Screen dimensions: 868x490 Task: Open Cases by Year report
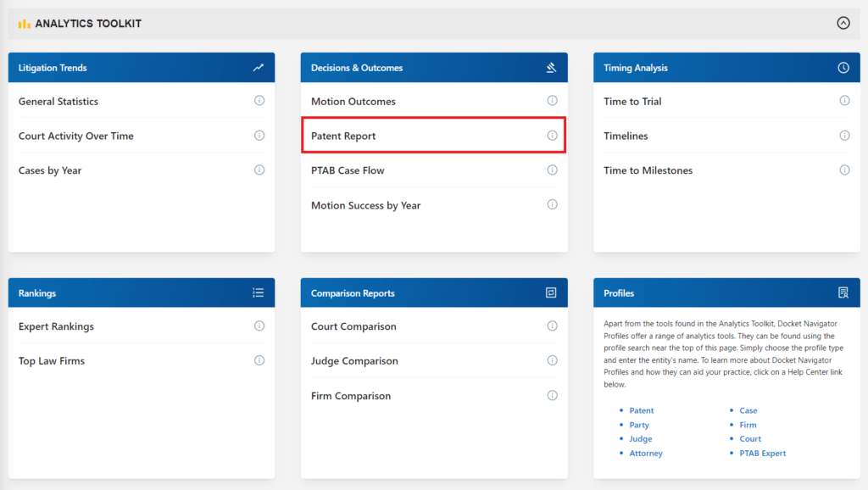click(x=50, y=170)
